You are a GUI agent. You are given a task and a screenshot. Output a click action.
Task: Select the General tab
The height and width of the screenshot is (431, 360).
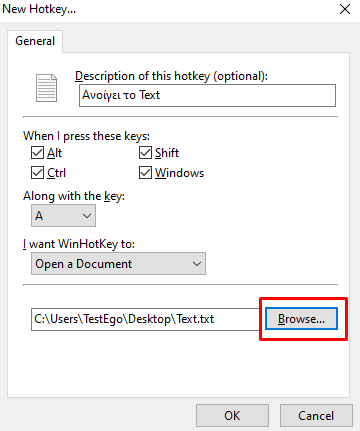coord(35,41)
